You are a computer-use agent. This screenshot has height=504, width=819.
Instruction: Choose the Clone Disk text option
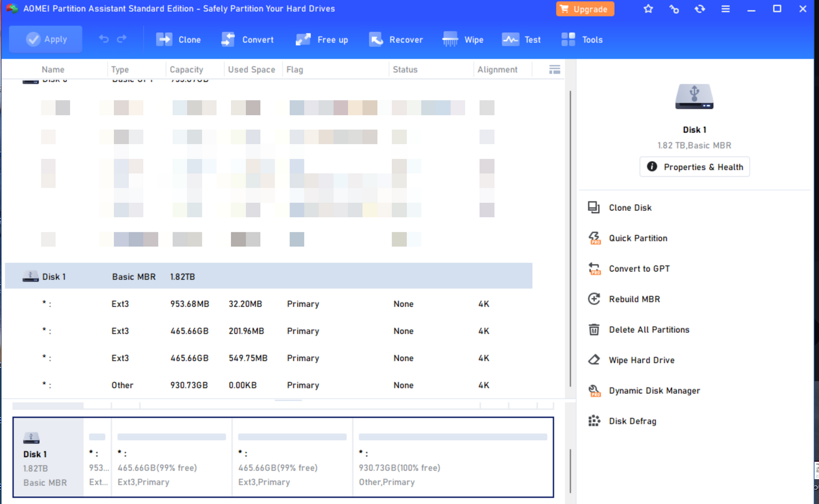pyautogui.click(x=630, y=208)
